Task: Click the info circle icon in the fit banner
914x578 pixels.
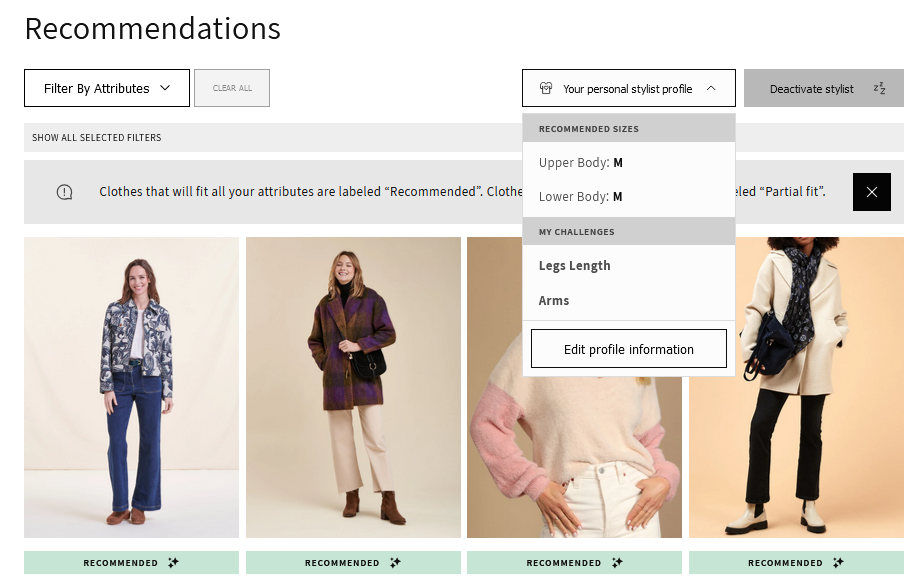Action: (x=64, y=191)
